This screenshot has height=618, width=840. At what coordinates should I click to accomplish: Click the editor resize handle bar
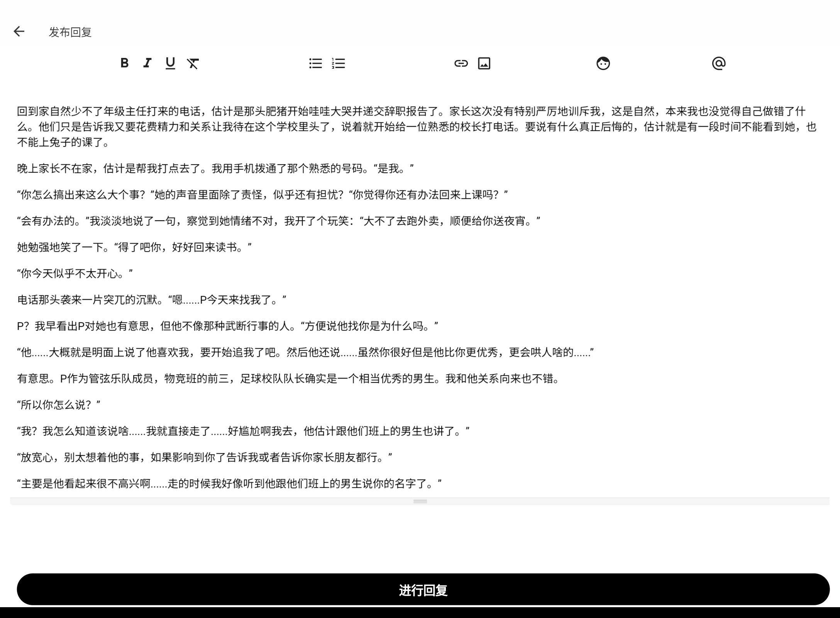click(x=420, y=501)
